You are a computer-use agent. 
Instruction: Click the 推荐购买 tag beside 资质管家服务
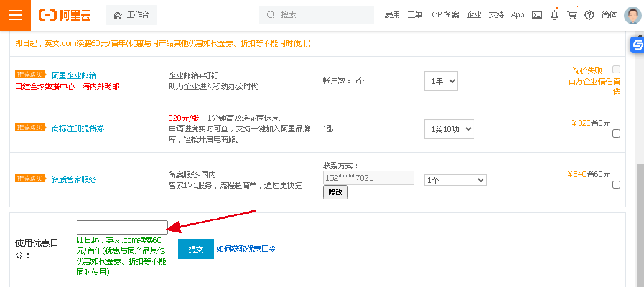pyautogui.click(x=30, y=179)
